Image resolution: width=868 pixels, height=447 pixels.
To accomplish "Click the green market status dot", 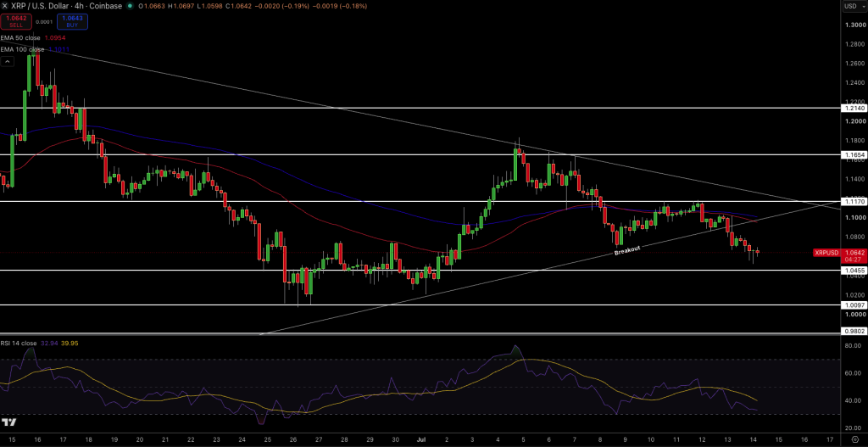I will pos(130,6).
